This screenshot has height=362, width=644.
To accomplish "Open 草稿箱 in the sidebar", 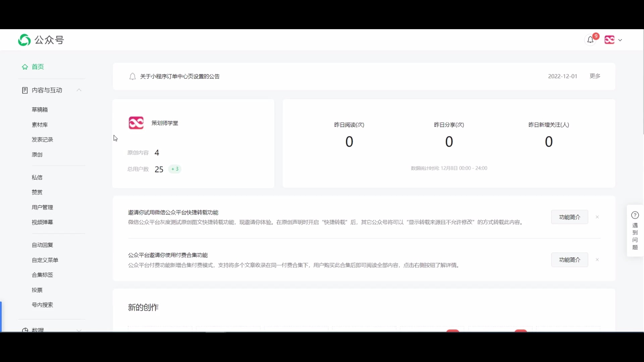I will (x=40, y=110).
